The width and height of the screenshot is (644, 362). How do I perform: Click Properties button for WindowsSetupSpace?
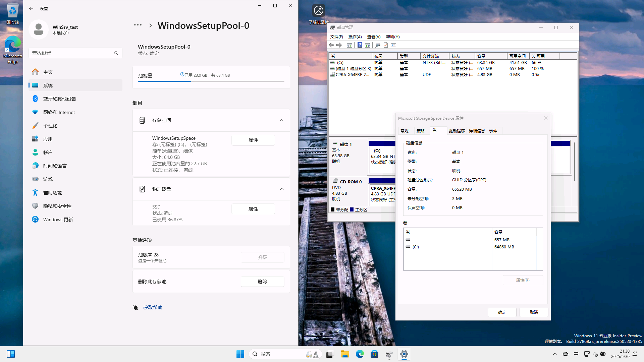[x=253, y=140]
